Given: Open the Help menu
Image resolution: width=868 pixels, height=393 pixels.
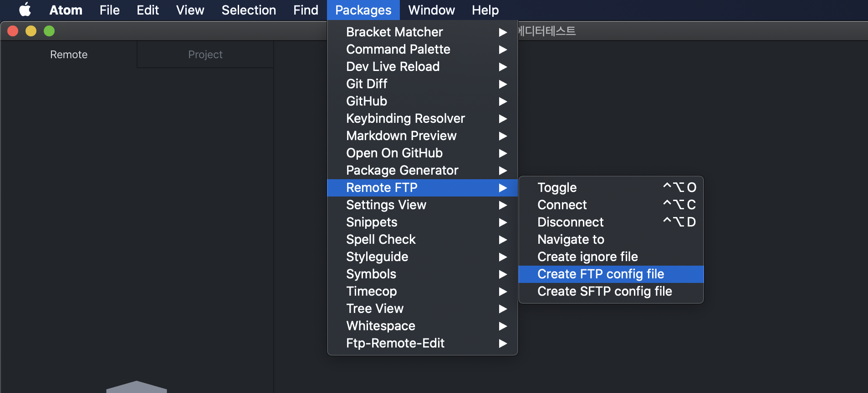Looking at the screenshot, I should click(x=485, y=10).
